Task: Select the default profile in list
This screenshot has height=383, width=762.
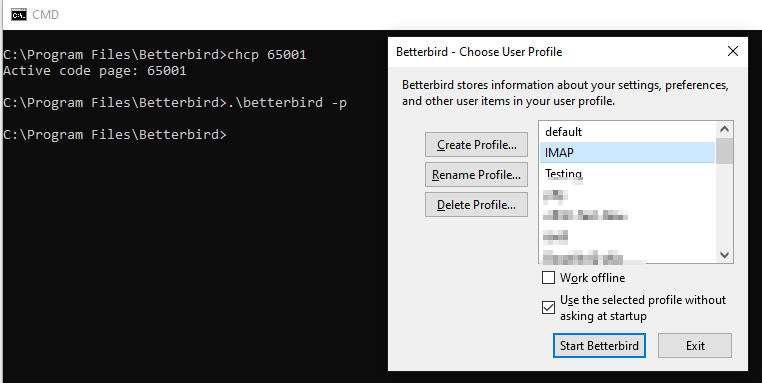Action: 627,132
